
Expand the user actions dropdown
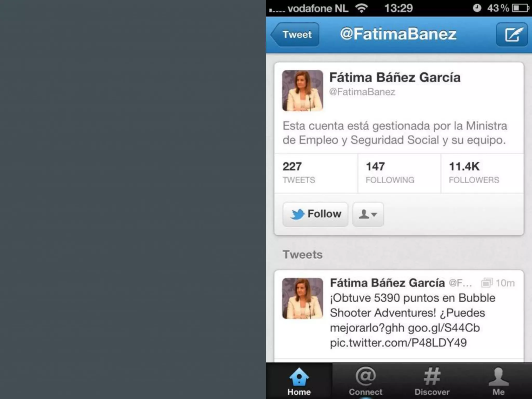[368, 214]
